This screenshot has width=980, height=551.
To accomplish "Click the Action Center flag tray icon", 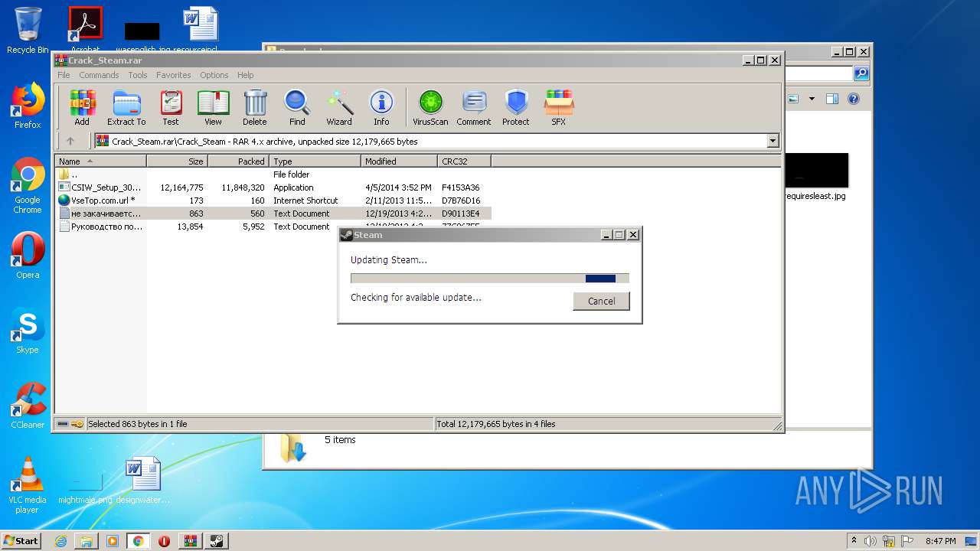I will tap(906, 541).
